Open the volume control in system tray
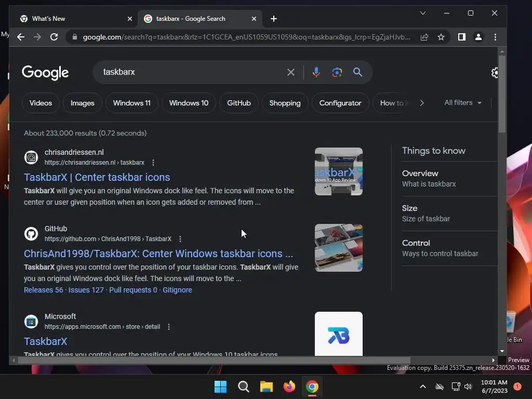The height and width of the screenshot is (399, 532). 468,387
